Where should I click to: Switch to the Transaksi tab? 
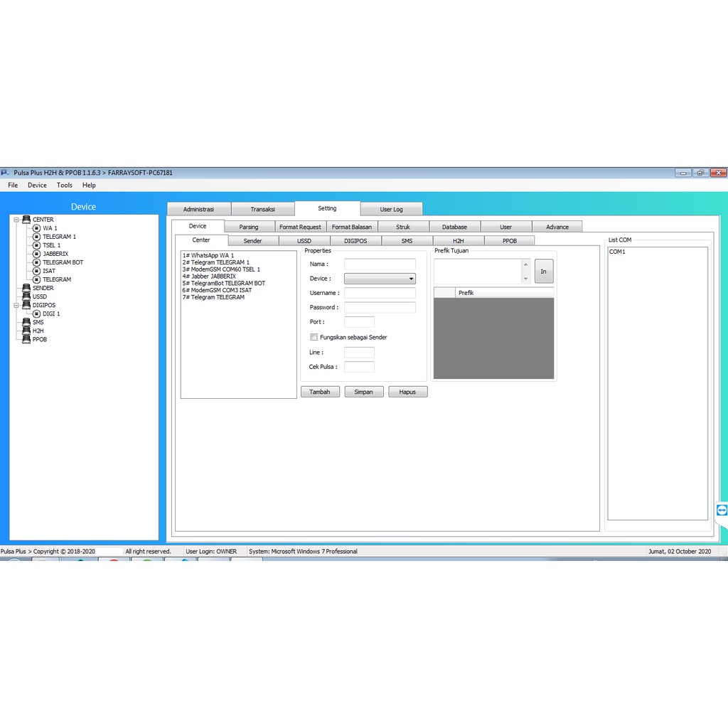click(x=263, y=209)
